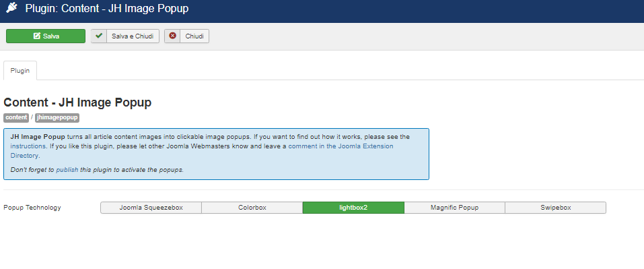Switch to the Plugin tab

20,70
